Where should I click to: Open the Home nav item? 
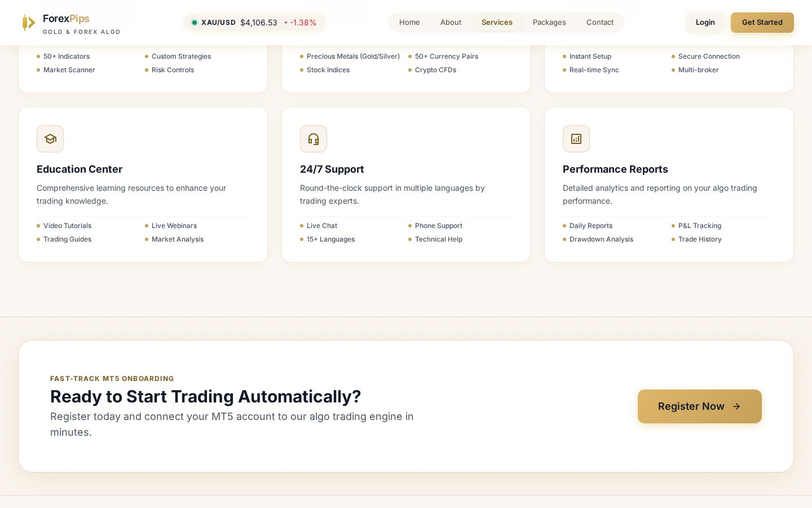(409, 23)
